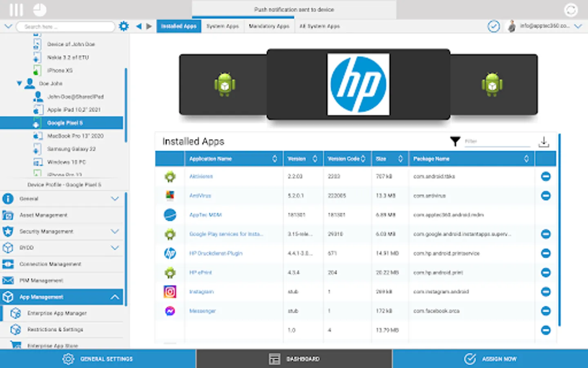Open the Instagram app link

201,292
